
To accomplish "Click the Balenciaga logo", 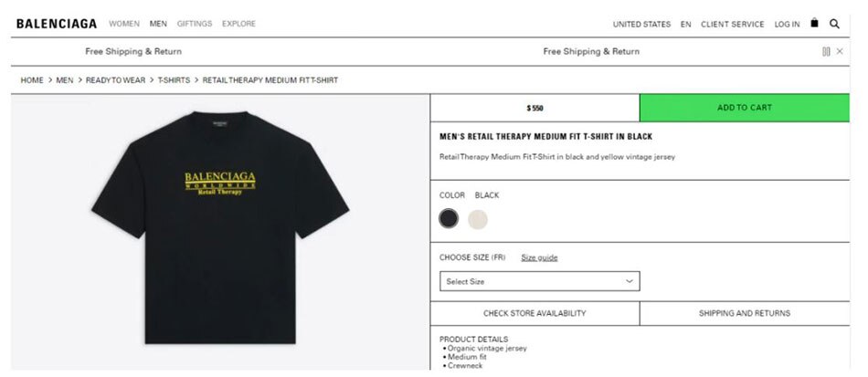I will [57, 24].
